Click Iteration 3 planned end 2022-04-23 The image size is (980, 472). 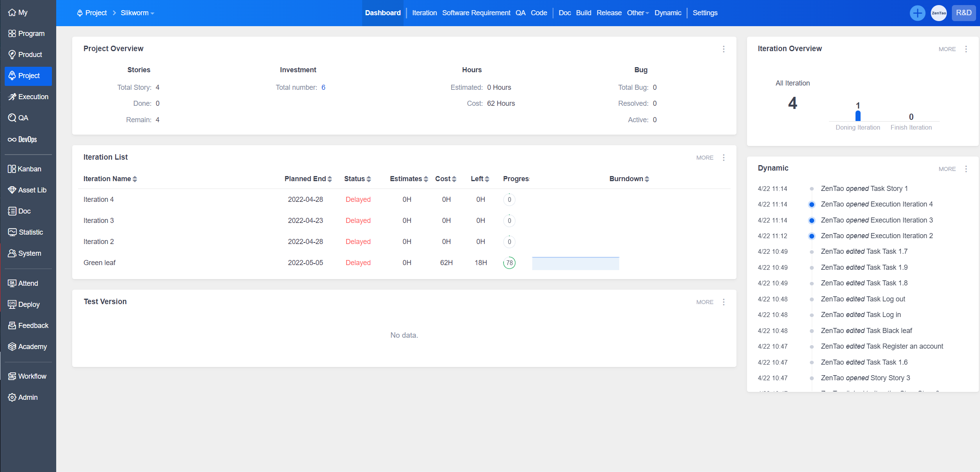click(x=306, y=221)
